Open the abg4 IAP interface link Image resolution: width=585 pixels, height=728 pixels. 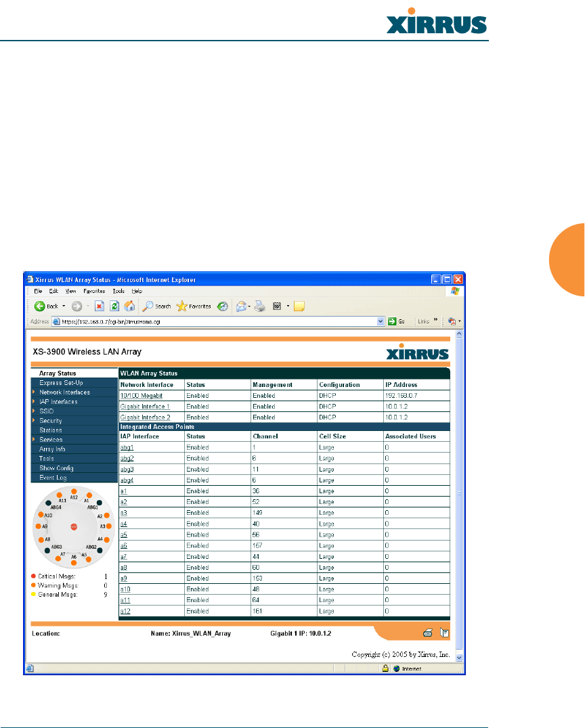pos(127,480)
